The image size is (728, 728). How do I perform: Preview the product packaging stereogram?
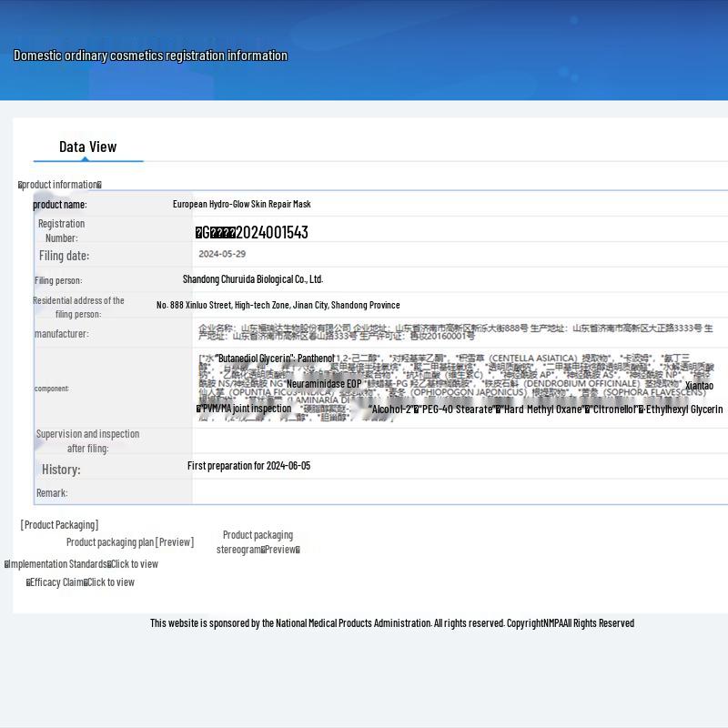coord(258,542)
